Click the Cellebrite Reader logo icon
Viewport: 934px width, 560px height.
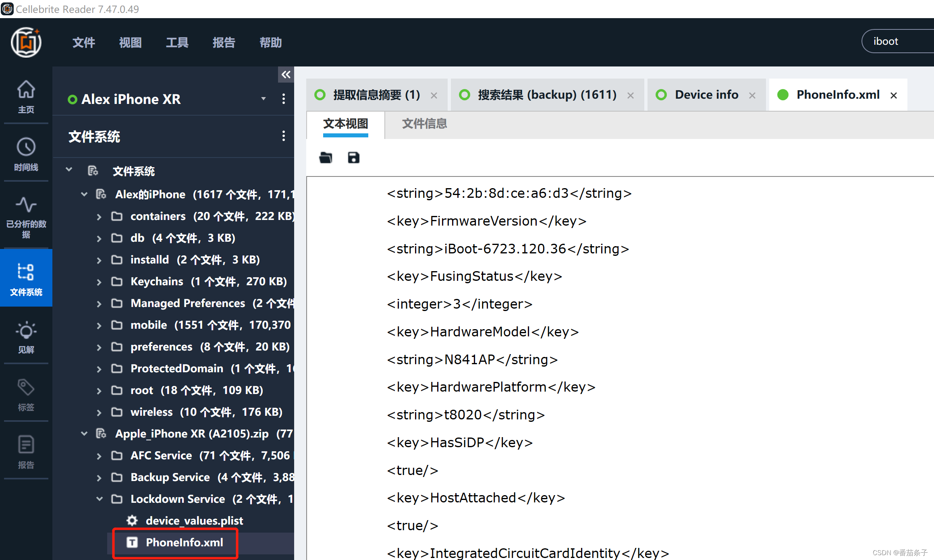[26, 42]
